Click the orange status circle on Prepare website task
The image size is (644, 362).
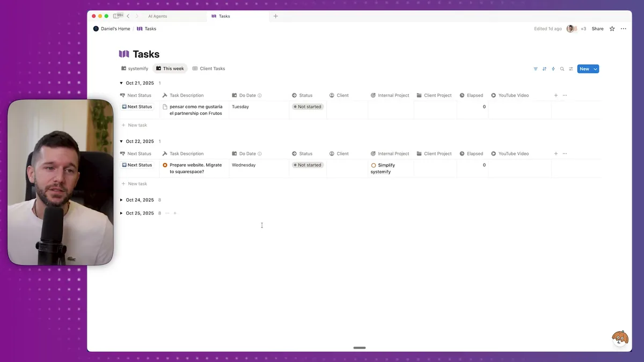pyautogui.click(x=166, y=165)
